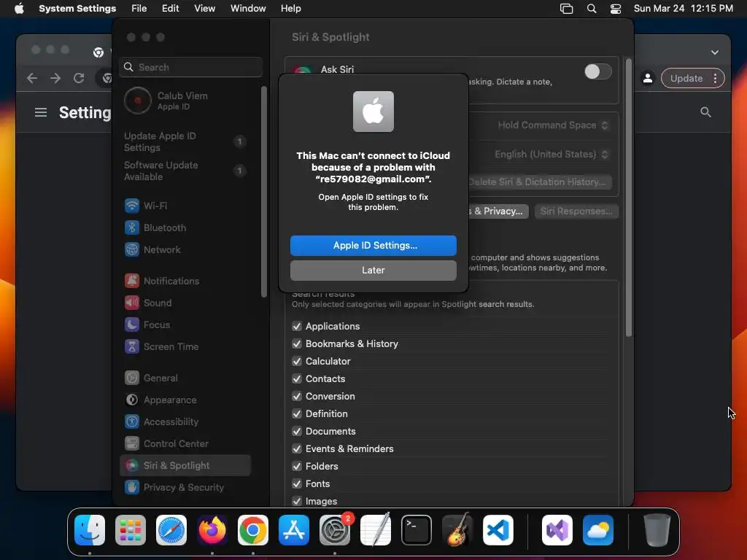Open English (United States) language dropdown

551,155
